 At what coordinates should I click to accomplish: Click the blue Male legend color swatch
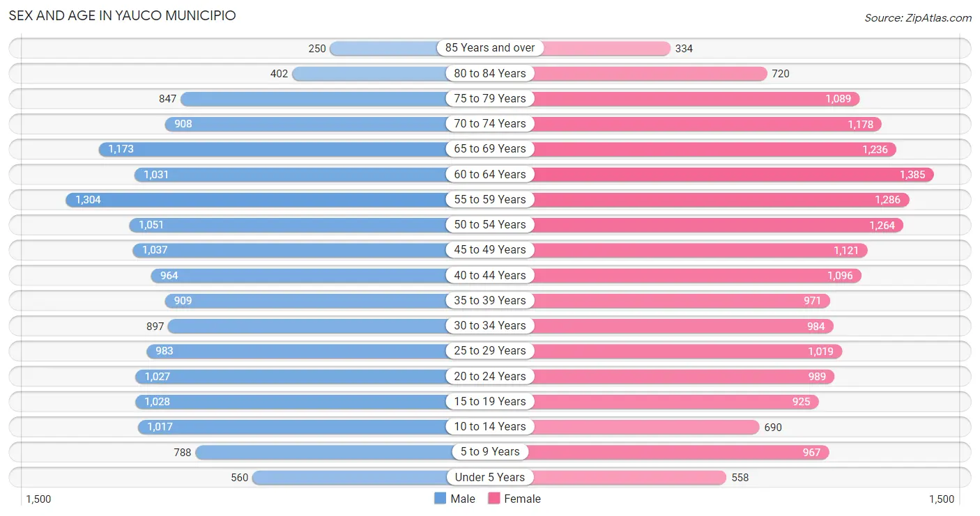440,499
